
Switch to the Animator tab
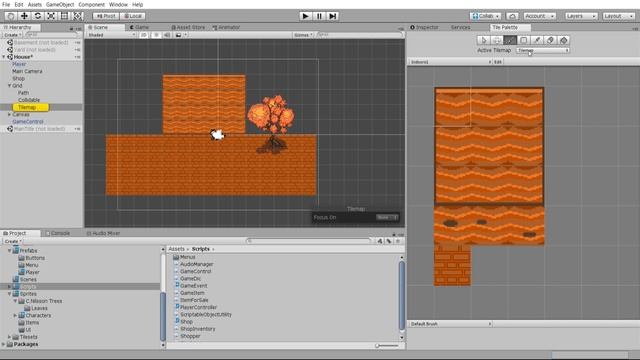click(x=227, y=27)
